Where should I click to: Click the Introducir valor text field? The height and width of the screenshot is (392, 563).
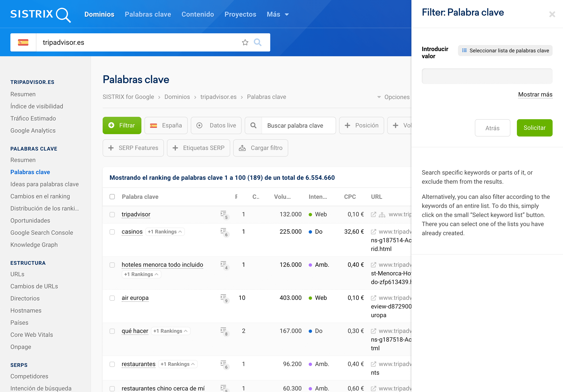click(x=487, y=76)
